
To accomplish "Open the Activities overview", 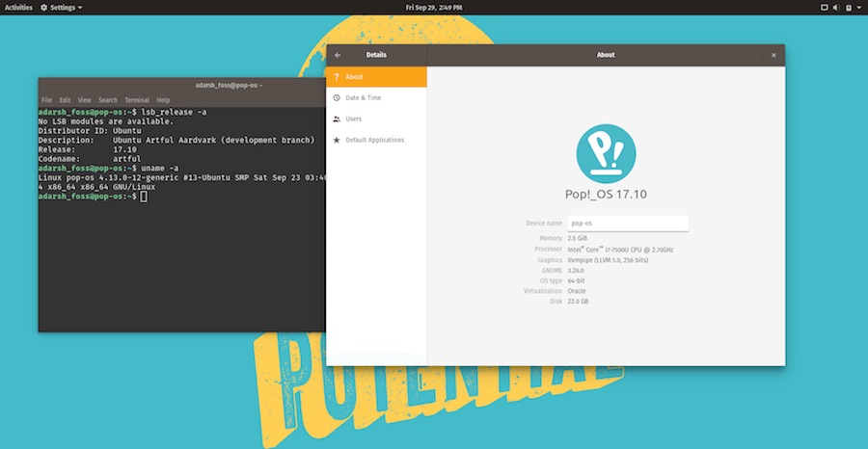I will tap(18, 8).
